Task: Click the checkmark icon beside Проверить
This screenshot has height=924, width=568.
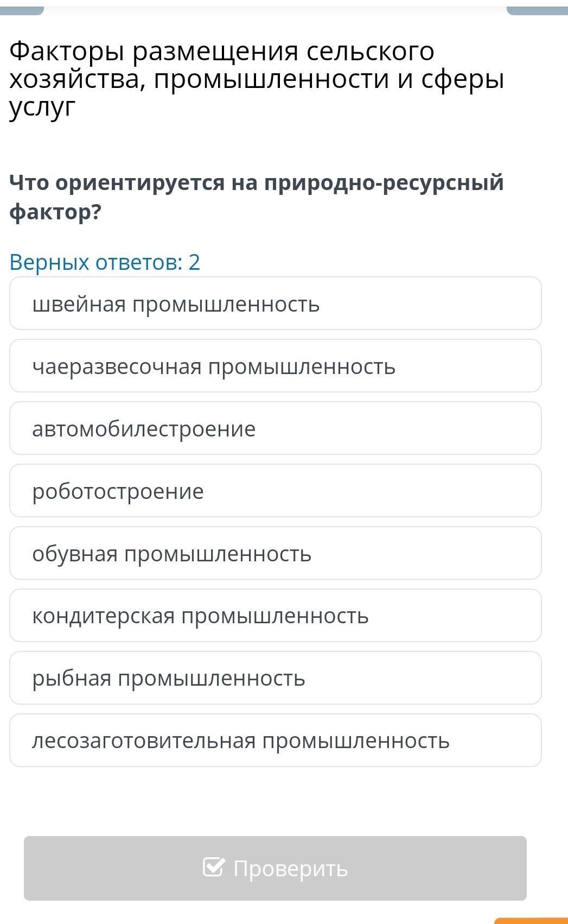Action: point(213,868)
